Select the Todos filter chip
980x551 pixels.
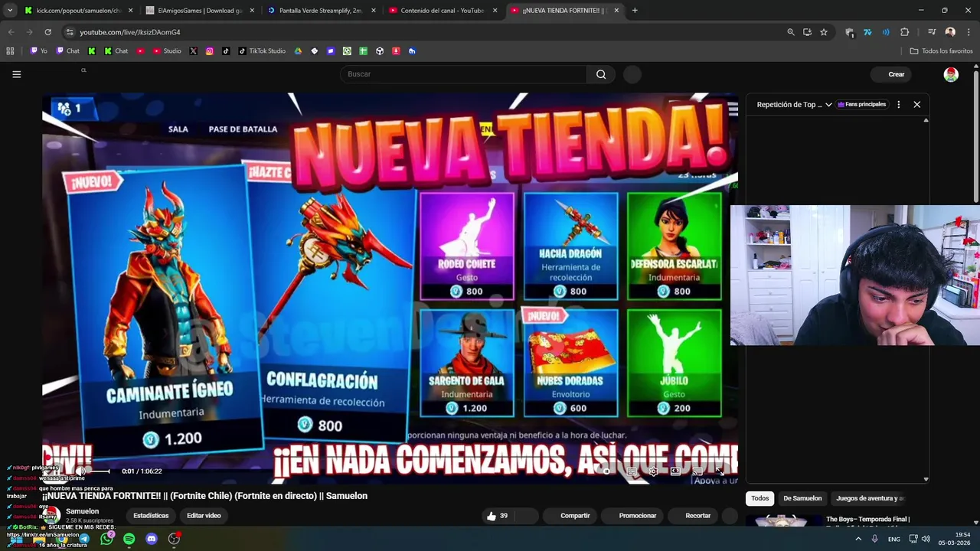click(x=759, y=498)
